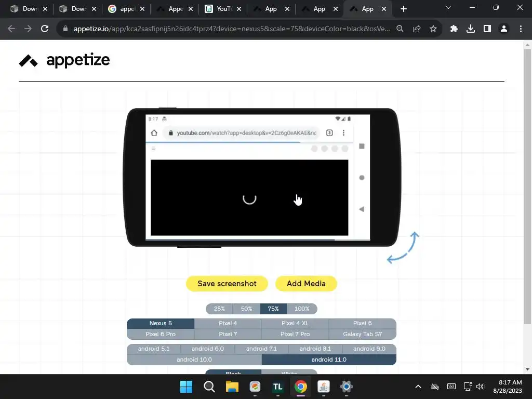This screenshot has width=532, height=399.
Task: Open a new browser tab
Action: pos(403,9)
